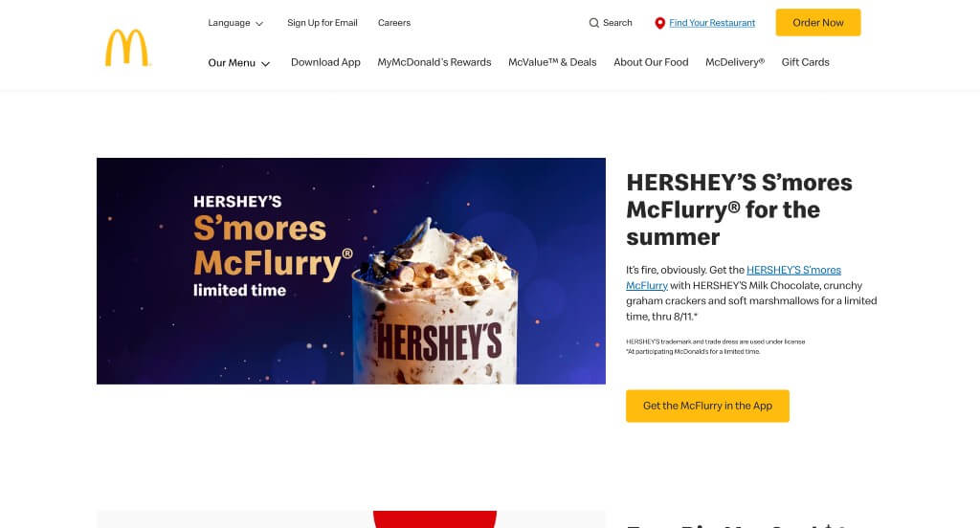Click Get the McFlurry in the App
This screenshot has height=528, width=980.
[707, 407]
